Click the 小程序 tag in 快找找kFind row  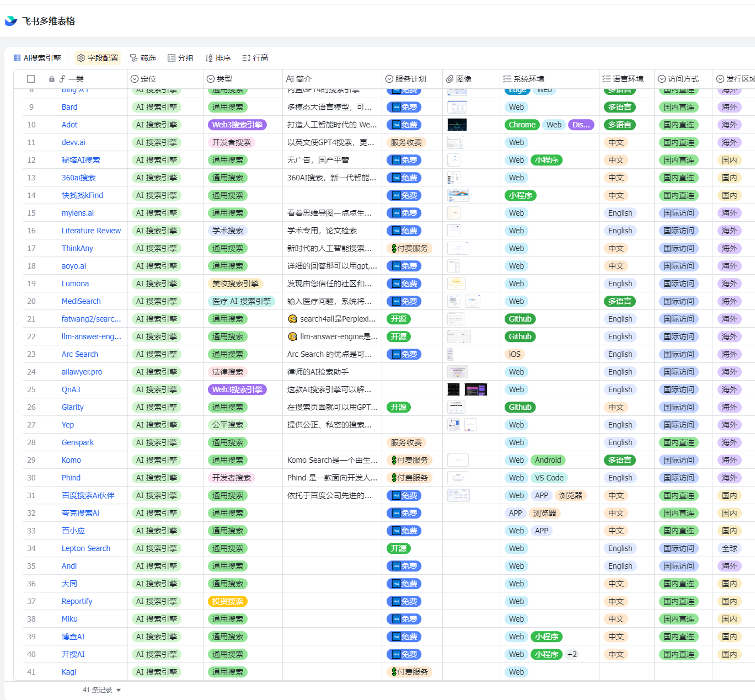pos(521,195)
